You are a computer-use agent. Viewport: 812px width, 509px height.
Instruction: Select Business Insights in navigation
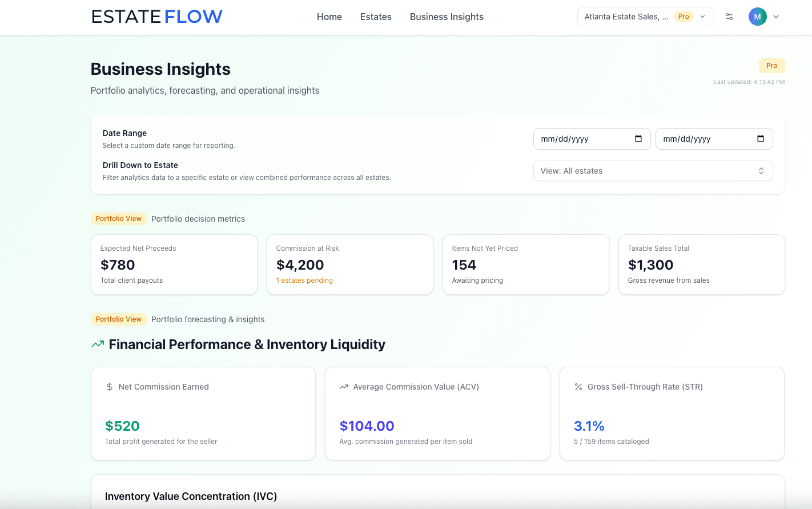(447, 17)
